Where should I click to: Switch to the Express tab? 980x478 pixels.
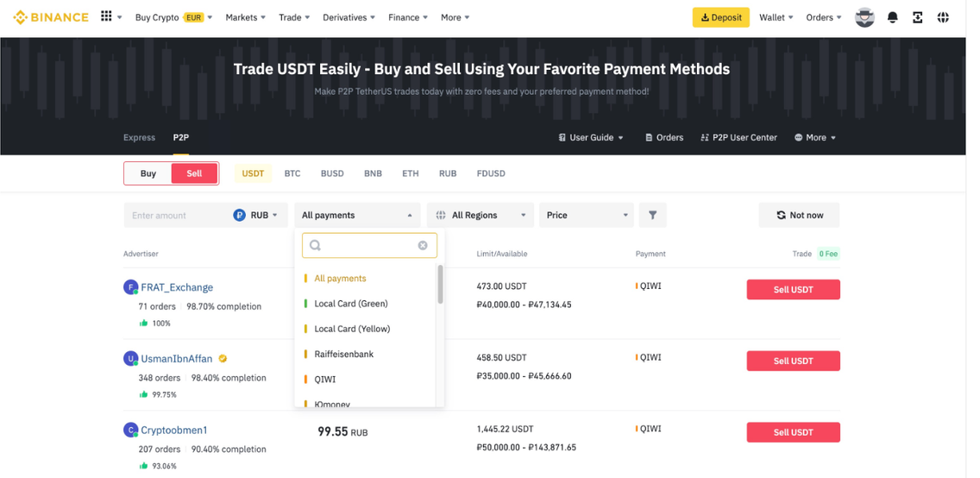[x=139, y=137]
